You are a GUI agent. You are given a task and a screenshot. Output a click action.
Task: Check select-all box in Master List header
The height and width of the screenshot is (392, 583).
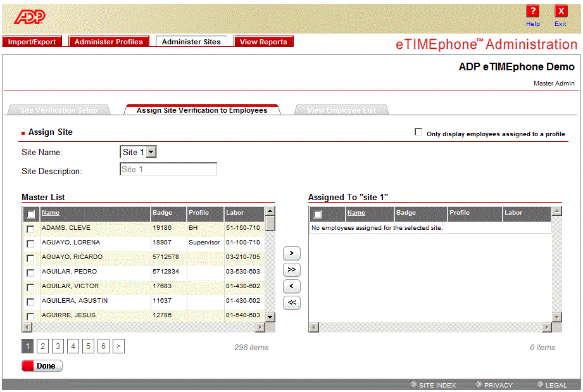click(x=31, y=214)
